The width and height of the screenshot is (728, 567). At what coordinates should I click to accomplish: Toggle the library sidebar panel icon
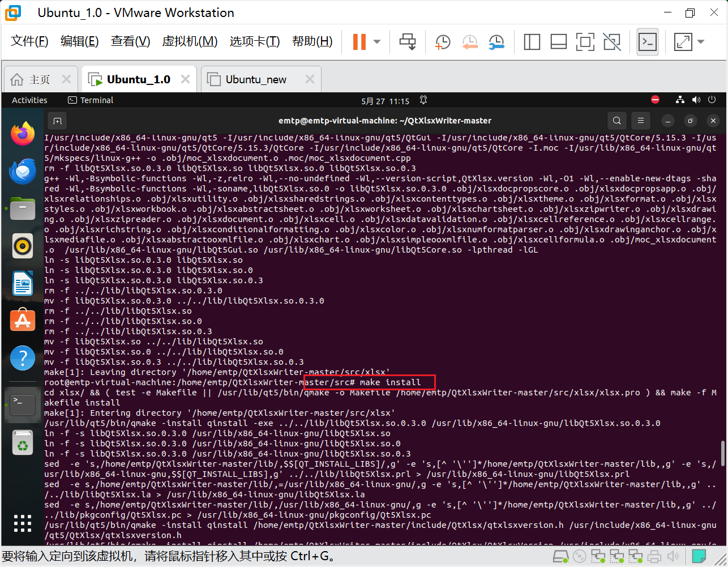click(532, 41)
